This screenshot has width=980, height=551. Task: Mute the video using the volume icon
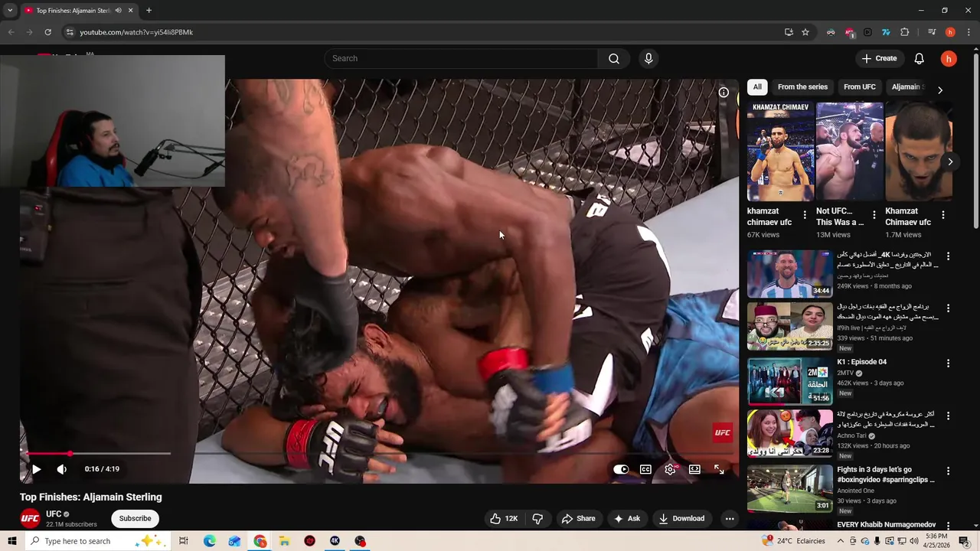pyautogui.click(x=61, y=469)
